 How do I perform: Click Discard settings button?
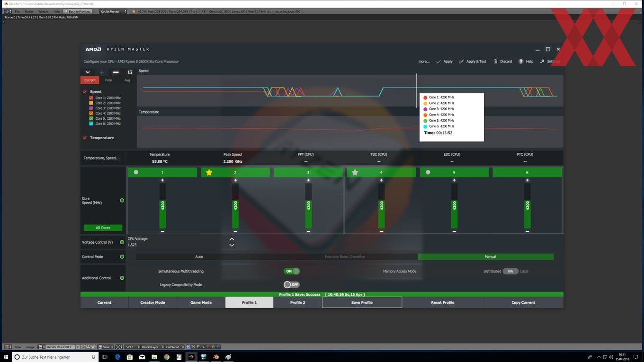pyautogui.click(x=502, y=62)
